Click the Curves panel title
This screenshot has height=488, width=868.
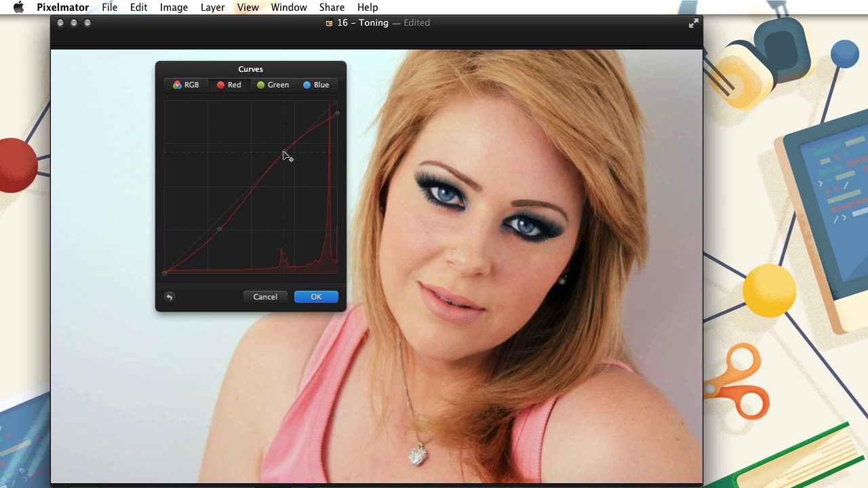pos(250,69)
